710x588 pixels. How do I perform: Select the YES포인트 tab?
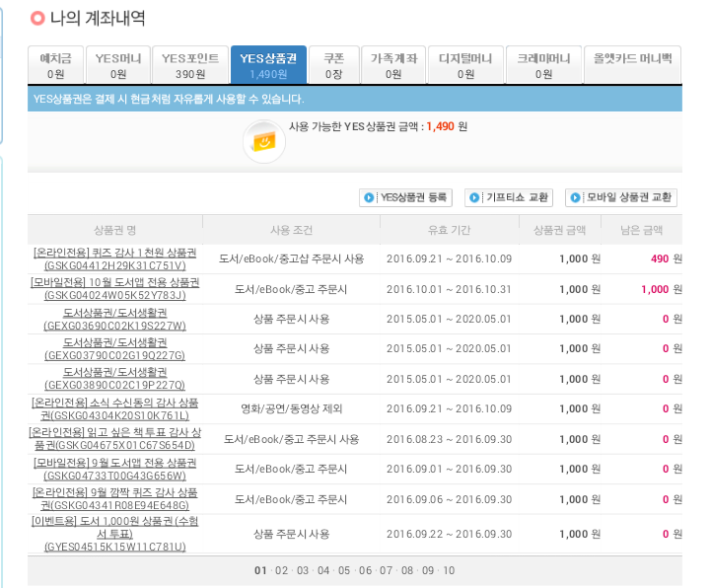(190, 65)
